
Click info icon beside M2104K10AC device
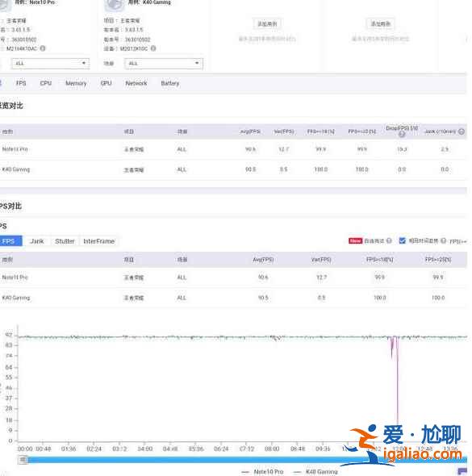(43, 48)
